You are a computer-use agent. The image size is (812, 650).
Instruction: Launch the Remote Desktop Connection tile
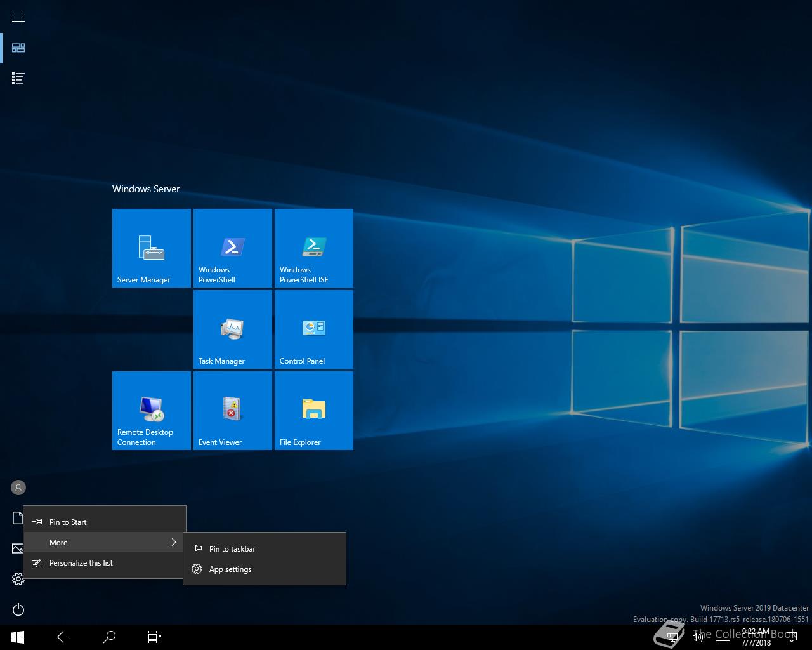coord(151,411)
